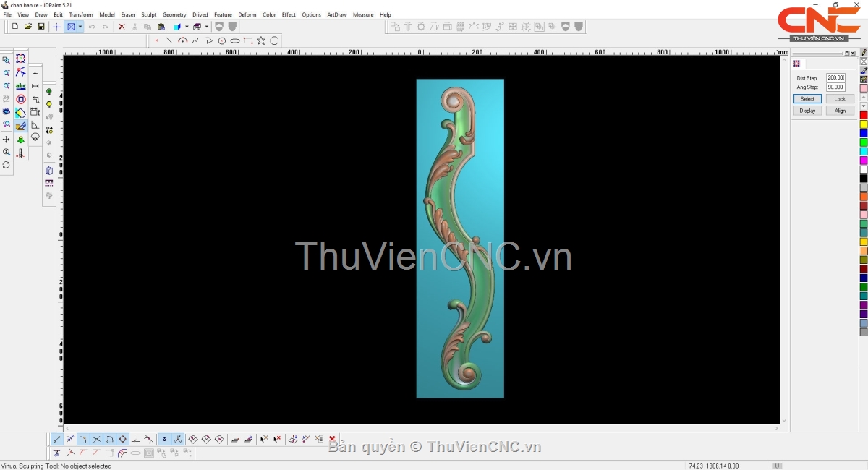Toggle the intersection snap button
868x470 pixels.
click(96, 439)
